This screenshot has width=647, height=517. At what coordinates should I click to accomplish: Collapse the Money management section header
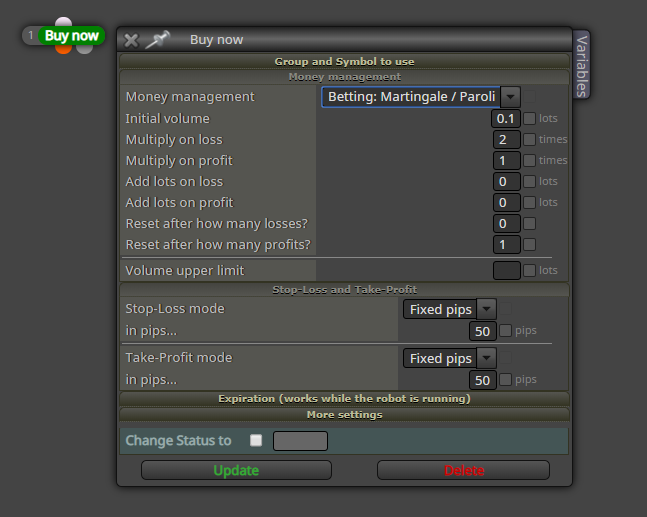(344, 77)
